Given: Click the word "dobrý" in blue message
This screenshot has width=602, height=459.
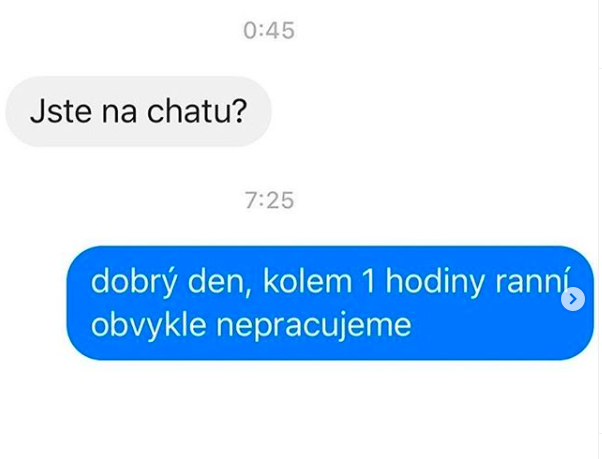Looking at the screenshot, I should [134, 283].
